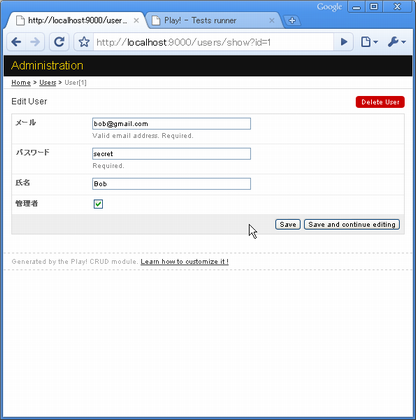Click the Delete User button
Screen dimensions: 416x420
tap(380, 102)
